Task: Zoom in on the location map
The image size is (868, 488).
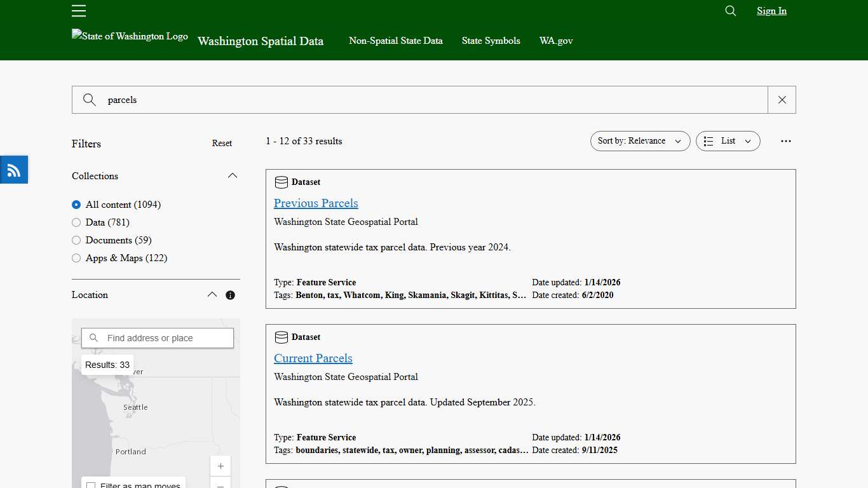Action: pos(220,466)
